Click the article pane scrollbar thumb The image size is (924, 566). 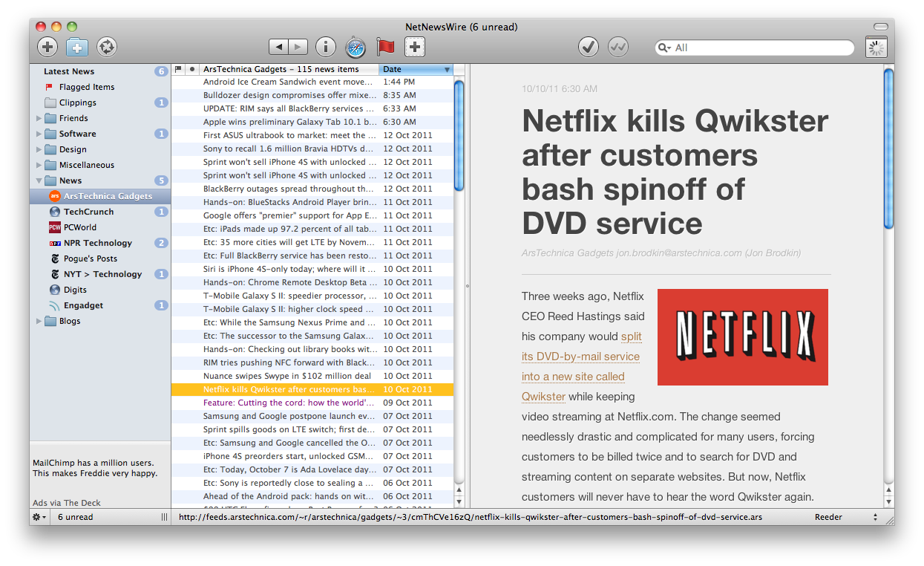(x=889, y=147)
